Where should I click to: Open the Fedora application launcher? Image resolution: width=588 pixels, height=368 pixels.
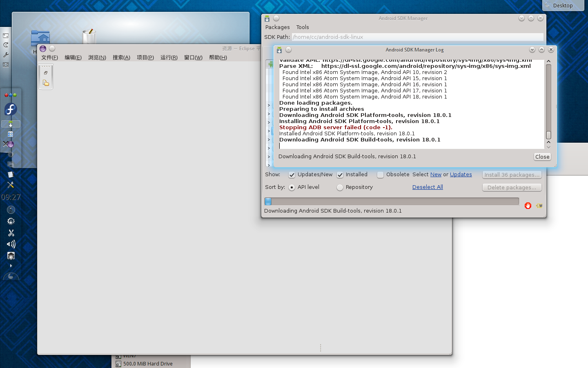[x=11, y=109]
